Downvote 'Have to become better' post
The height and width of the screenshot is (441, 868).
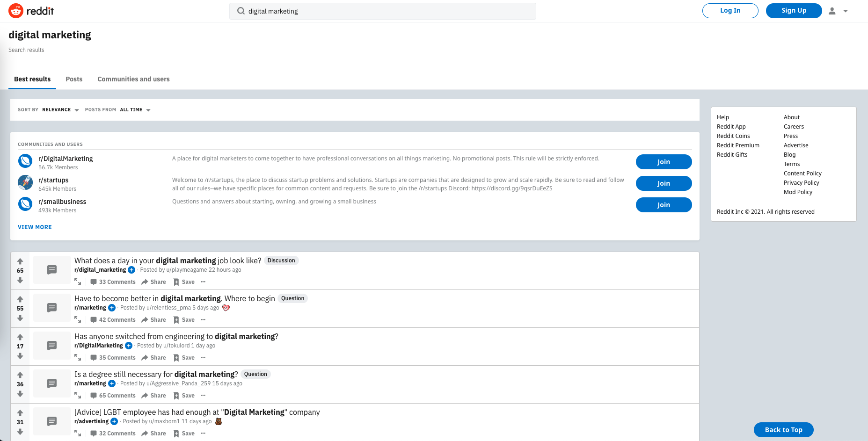(20, 318)
